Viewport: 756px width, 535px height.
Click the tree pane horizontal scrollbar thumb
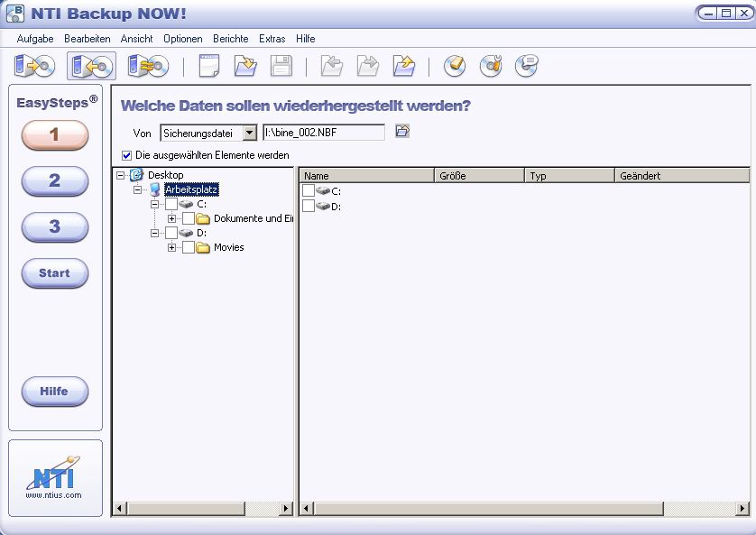(186, 508)
